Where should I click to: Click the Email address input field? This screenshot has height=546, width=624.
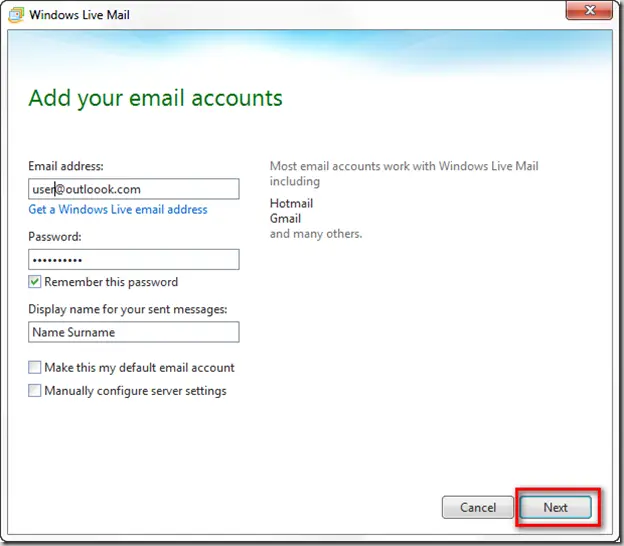[x=134, y=189]
